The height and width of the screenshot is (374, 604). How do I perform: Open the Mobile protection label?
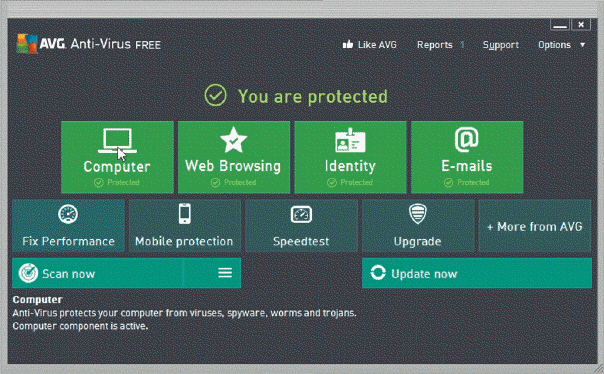pos(184,242)
